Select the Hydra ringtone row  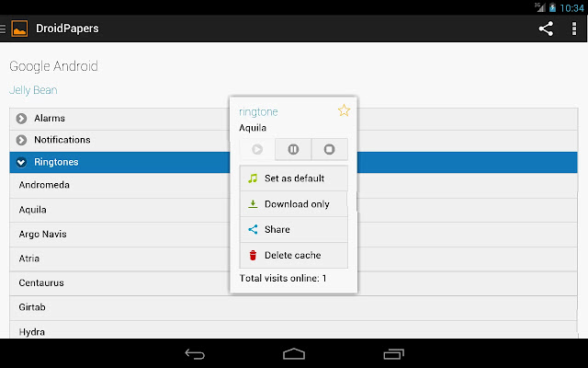coord(294,330)
